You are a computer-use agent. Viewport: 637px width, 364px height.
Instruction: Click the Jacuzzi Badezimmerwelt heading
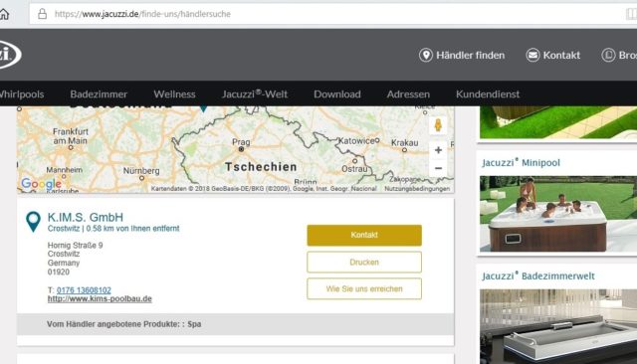(538, 275)
